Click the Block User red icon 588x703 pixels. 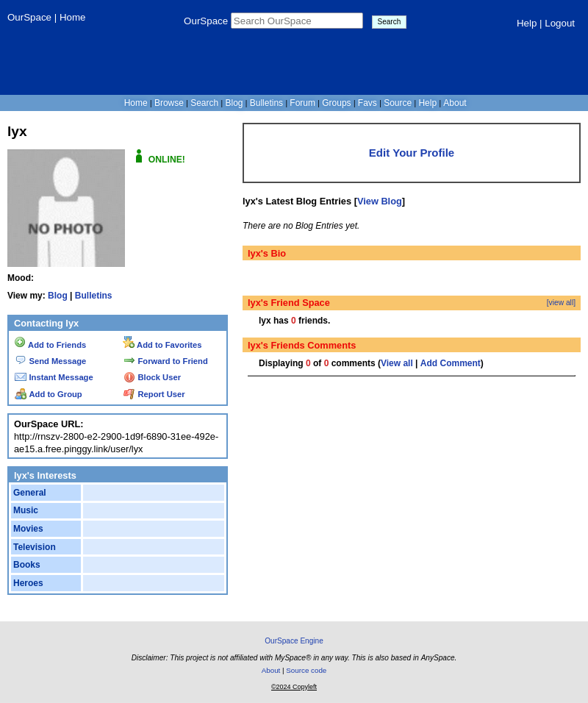[129, 377]
